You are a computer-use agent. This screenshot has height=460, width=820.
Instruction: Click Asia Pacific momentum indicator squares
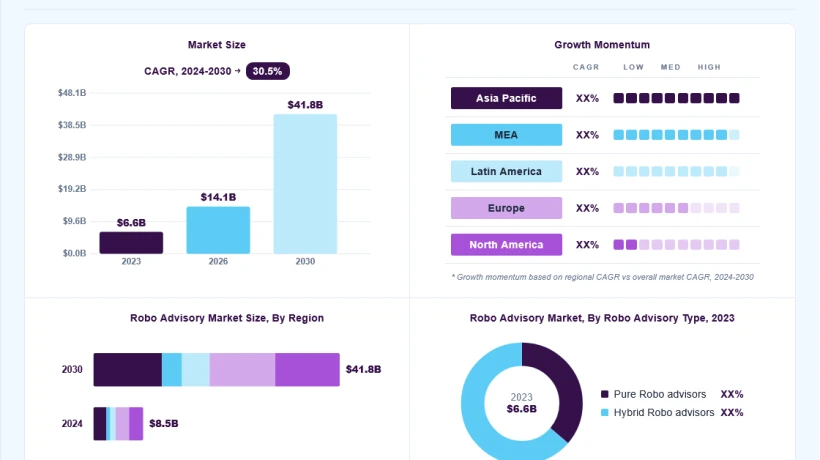(676, 98)
